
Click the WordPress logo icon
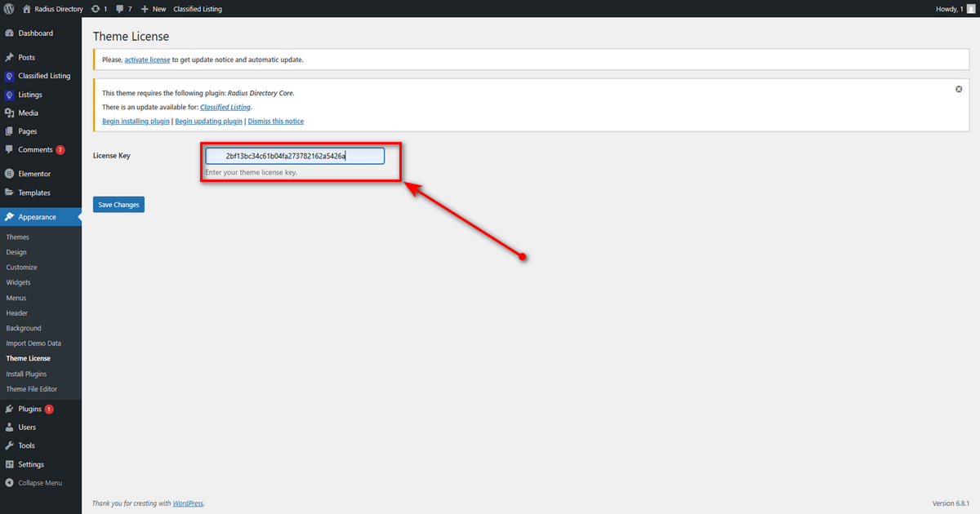point(9,9)
